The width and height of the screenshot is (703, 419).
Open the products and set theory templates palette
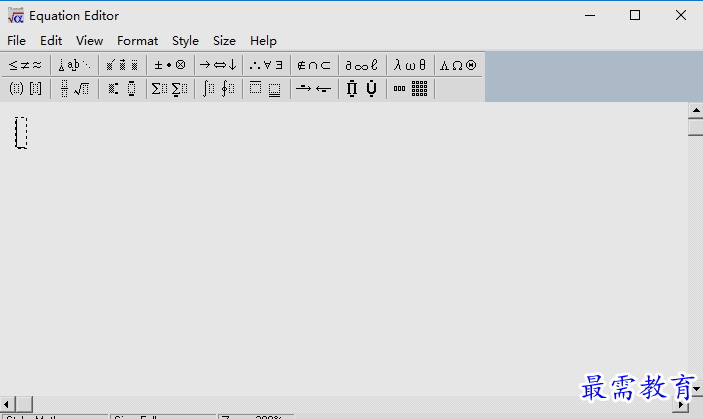[362, 89]
